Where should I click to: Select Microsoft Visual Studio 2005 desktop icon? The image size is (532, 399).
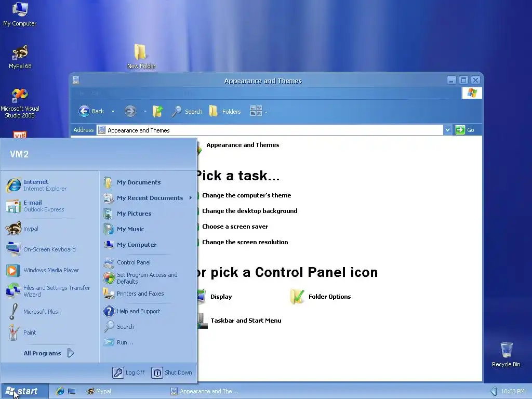tap(20, 103)
